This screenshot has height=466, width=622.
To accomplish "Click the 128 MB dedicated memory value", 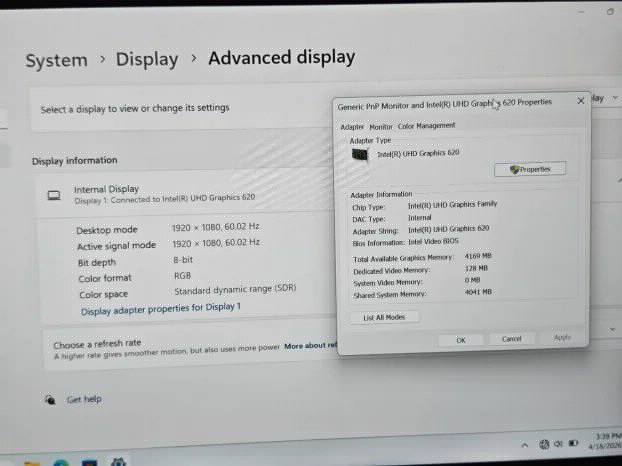I will tap(476, 268).
